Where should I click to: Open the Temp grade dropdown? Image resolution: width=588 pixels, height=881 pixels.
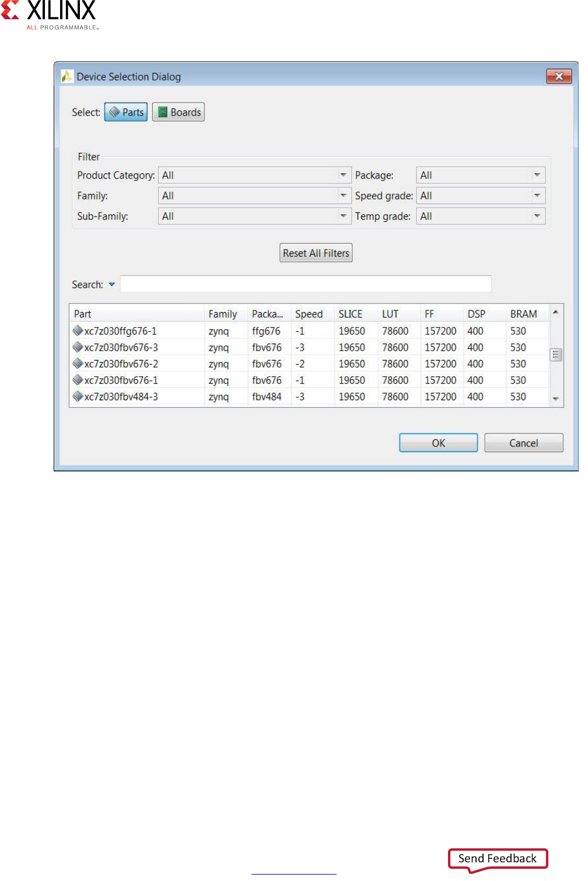(x=481, y=216)
